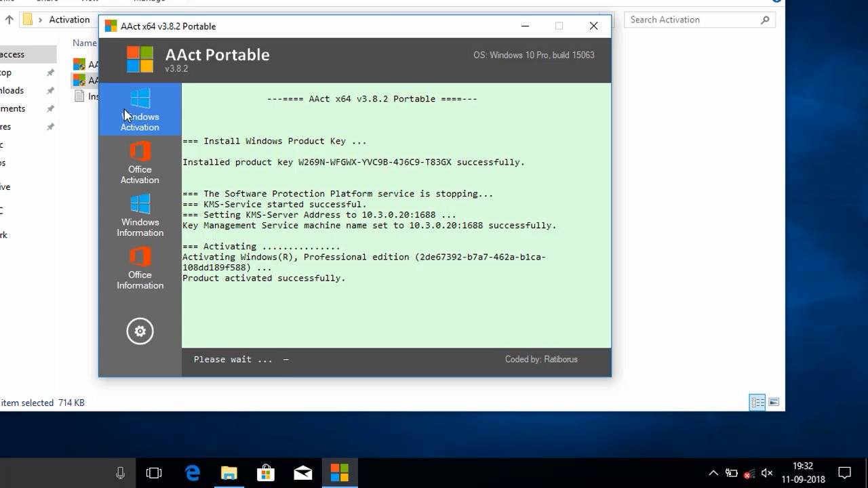Click the 'Software Protection Platform service' line
This screenshot has width=868, height=488.
pos(338,194)
